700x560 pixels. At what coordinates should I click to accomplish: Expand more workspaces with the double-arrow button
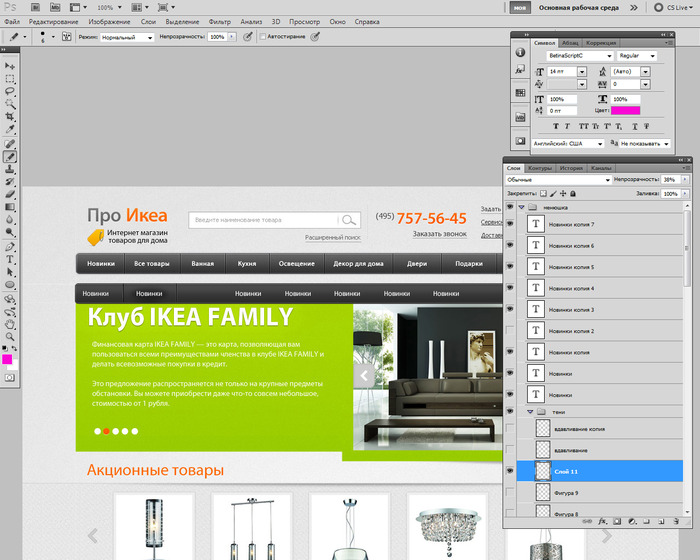(x=633, y=8)
